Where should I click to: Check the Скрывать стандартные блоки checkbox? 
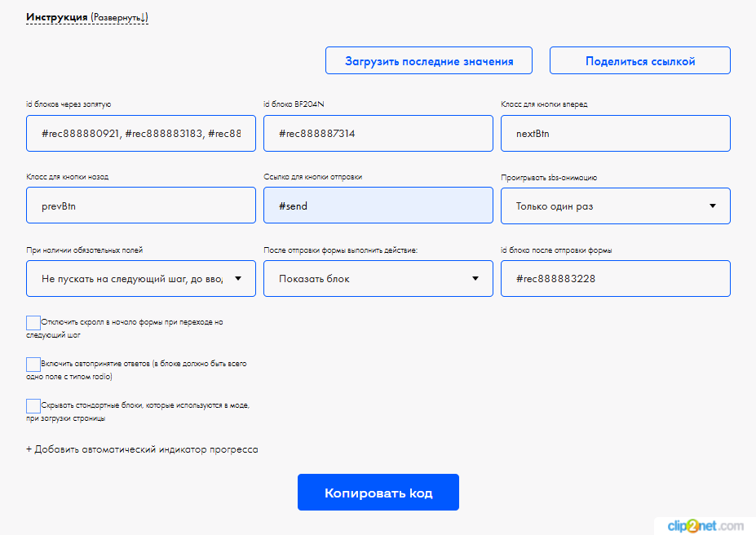point(33,406)
